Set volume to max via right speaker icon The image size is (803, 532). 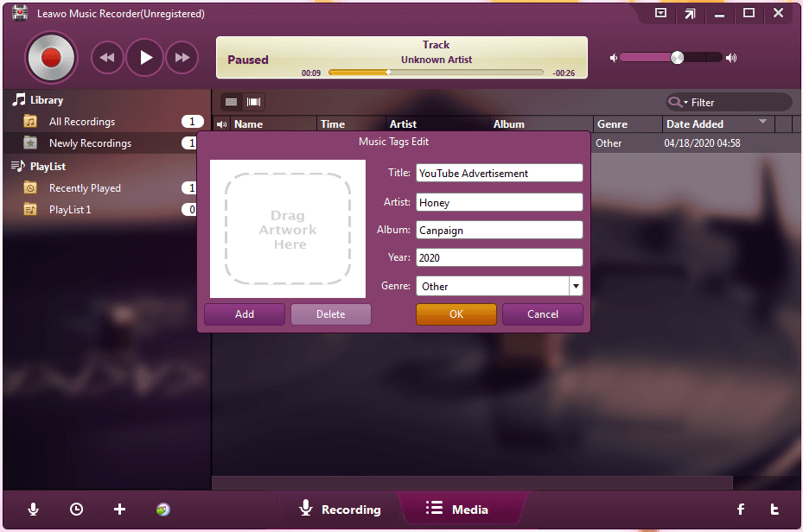[731, 58]
